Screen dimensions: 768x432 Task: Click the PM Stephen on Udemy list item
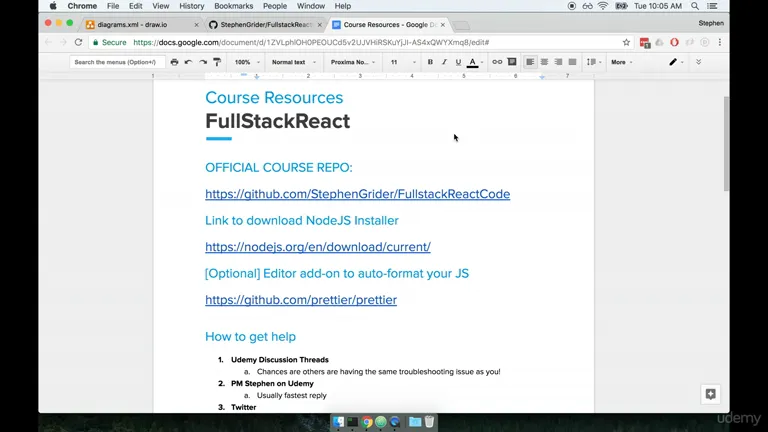[272, 384]
